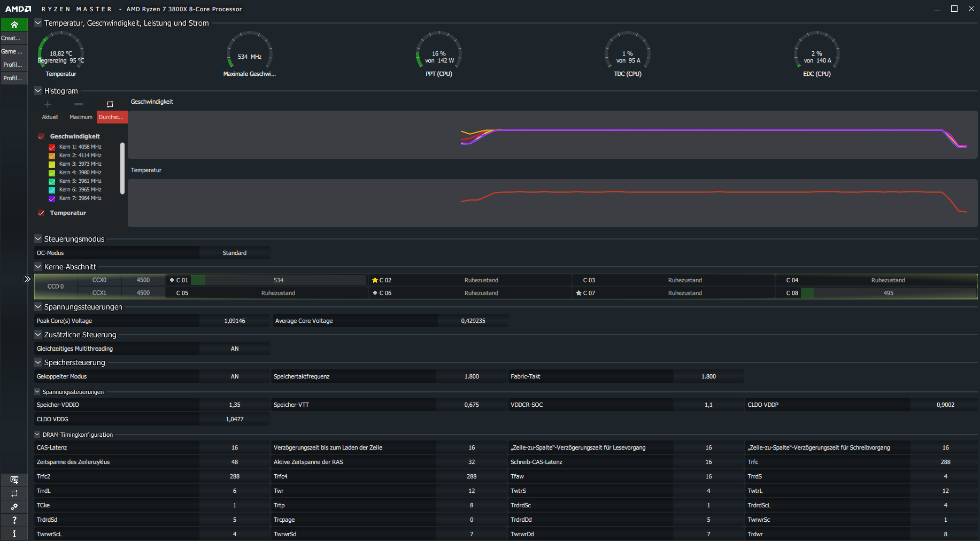The width and height of the screenshot is (980, 541).
Task: Collapse the Spannungssteuerungen subsection under Speichersteuerung
Action: (37, 392)
